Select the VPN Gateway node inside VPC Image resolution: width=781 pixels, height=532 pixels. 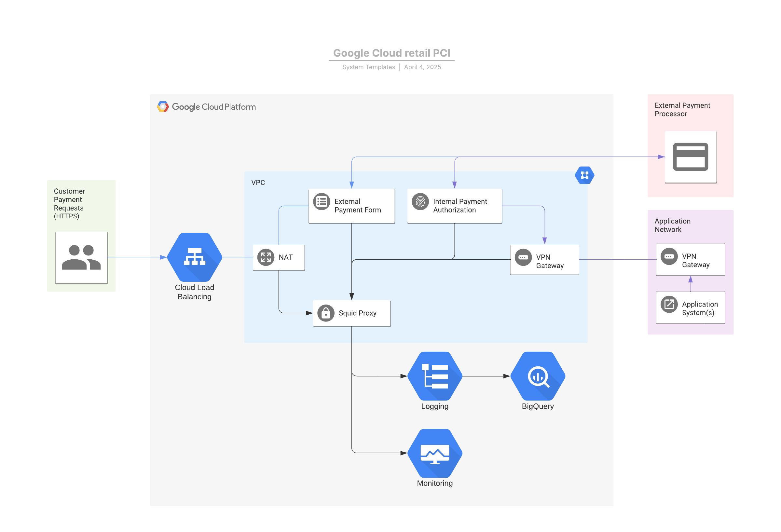click(544, 259)
